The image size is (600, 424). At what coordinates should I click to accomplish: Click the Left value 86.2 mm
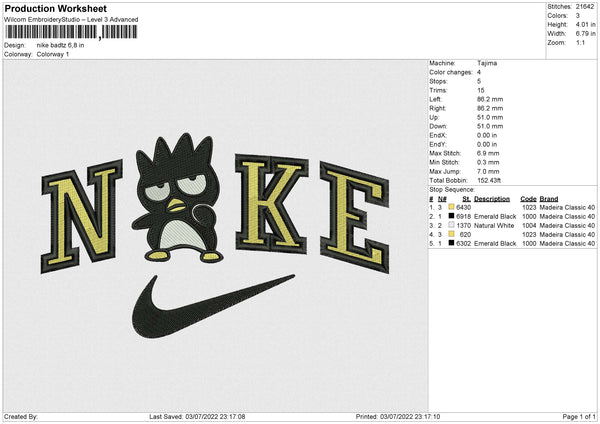click(x=490, y=99)
